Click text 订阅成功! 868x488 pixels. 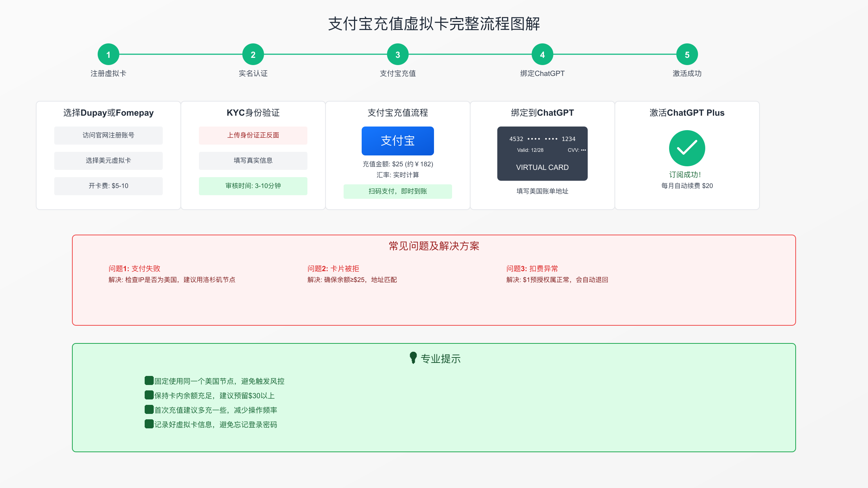click(685, 175)
